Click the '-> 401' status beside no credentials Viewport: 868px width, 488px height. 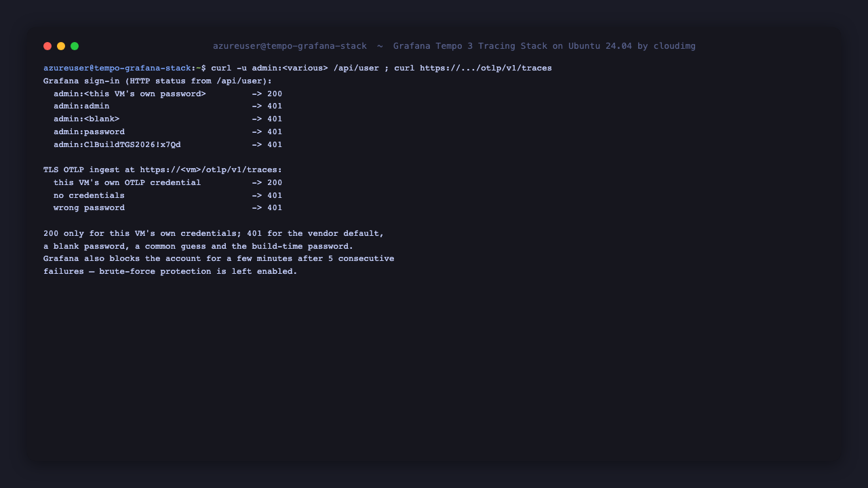click(x=267, y=196)
